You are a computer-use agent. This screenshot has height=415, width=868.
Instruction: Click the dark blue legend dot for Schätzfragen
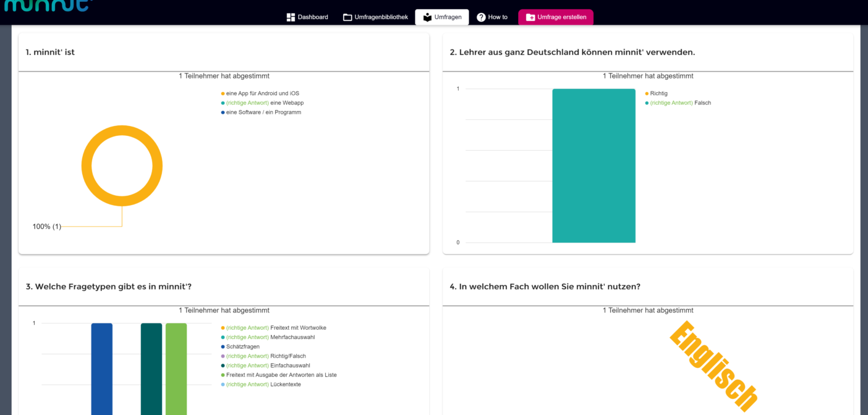(x=223, y=347)
